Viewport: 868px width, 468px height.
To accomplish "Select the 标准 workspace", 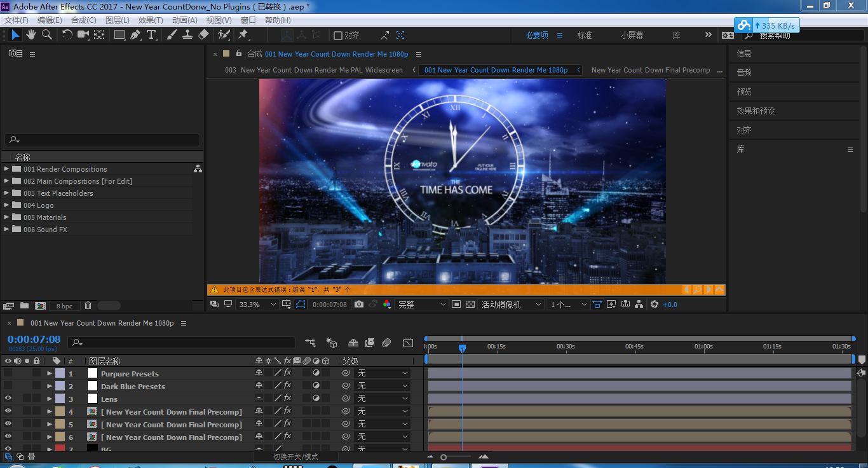I will point(585,36).
